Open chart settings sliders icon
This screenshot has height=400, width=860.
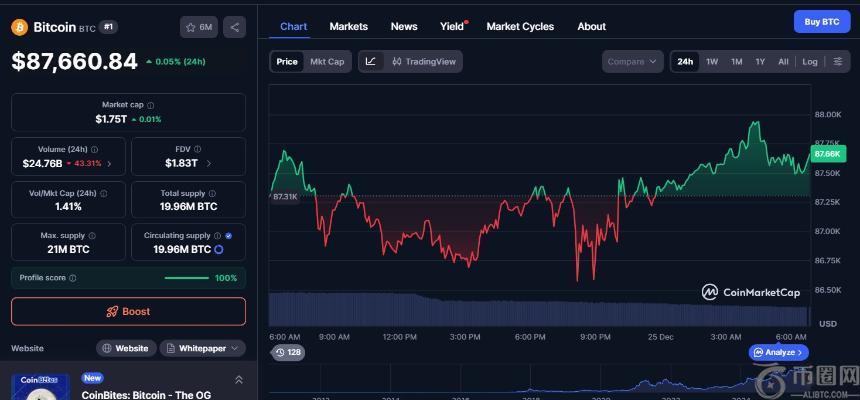point(837,62)
